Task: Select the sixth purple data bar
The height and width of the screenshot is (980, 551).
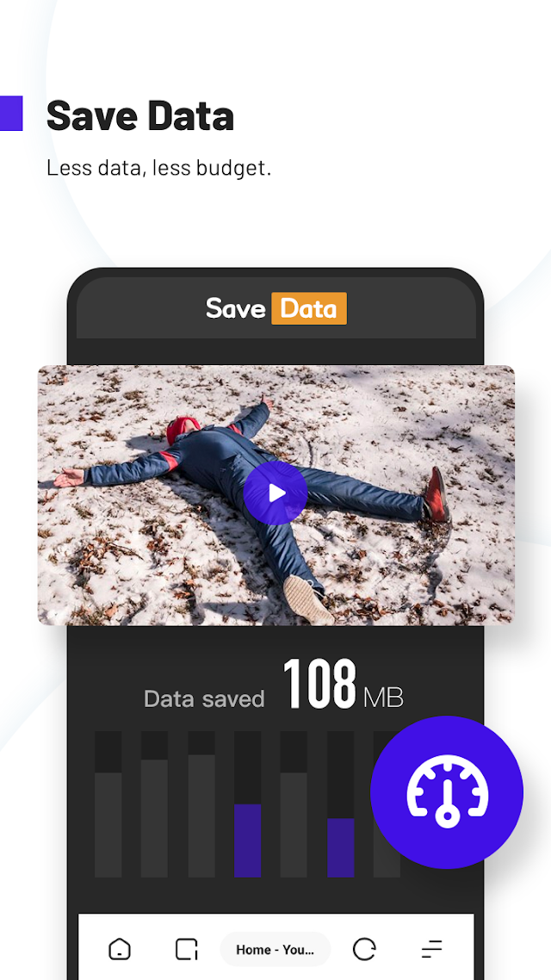Action: point(340,847)
